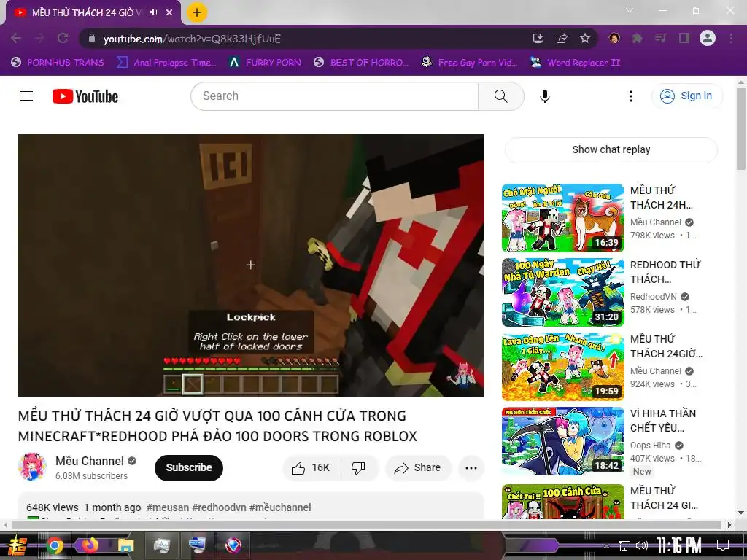Click the address bar URL
Image resolution: width=747 pixels, height=560 pixels.
tap(192, 39)
